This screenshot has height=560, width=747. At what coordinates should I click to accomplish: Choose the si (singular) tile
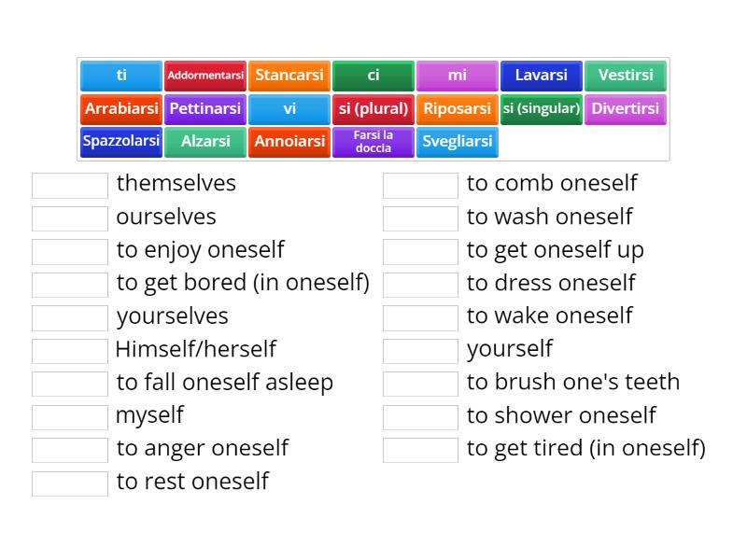coord(542,109)
